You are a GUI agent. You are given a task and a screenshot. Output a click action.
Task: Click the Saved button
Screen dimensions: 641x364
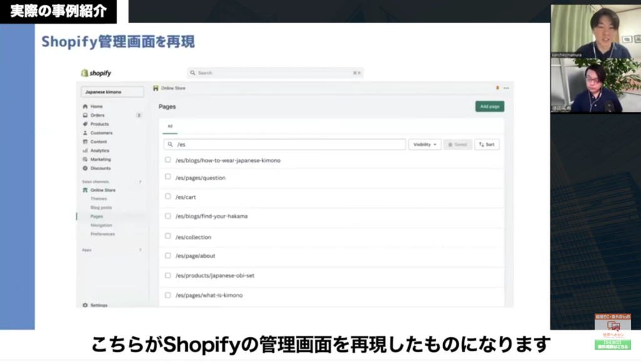pos(458,144)
